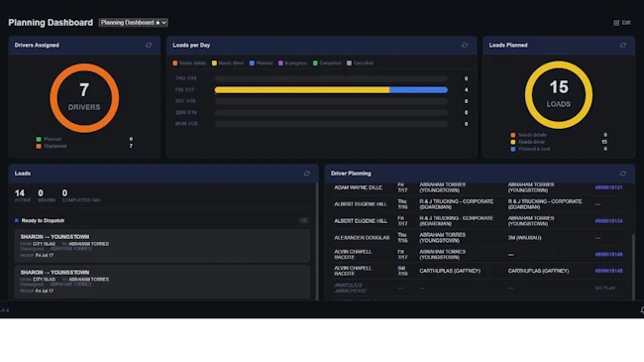Refresh the Drivers Assigned panel
Image resolution: width=644 pixels, height=362 pixels.
point(149,46)
